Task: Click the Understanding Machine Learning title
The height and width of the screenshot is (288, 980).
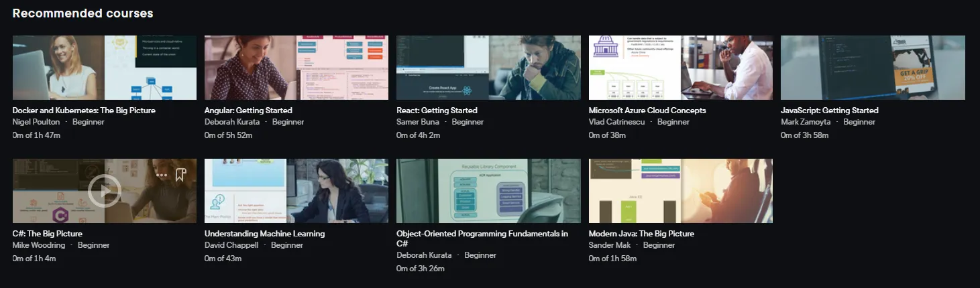Action: tap(264, 234)
